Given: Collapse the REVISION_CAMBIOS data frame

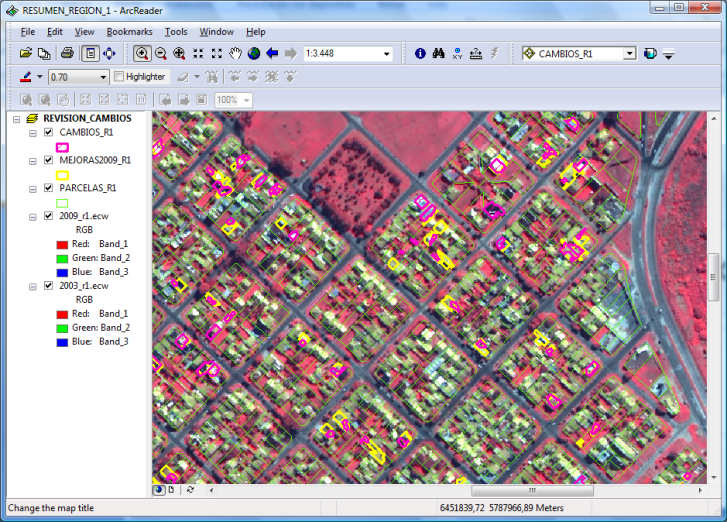Looking at the screenshot, I should (x=17, y=119).
